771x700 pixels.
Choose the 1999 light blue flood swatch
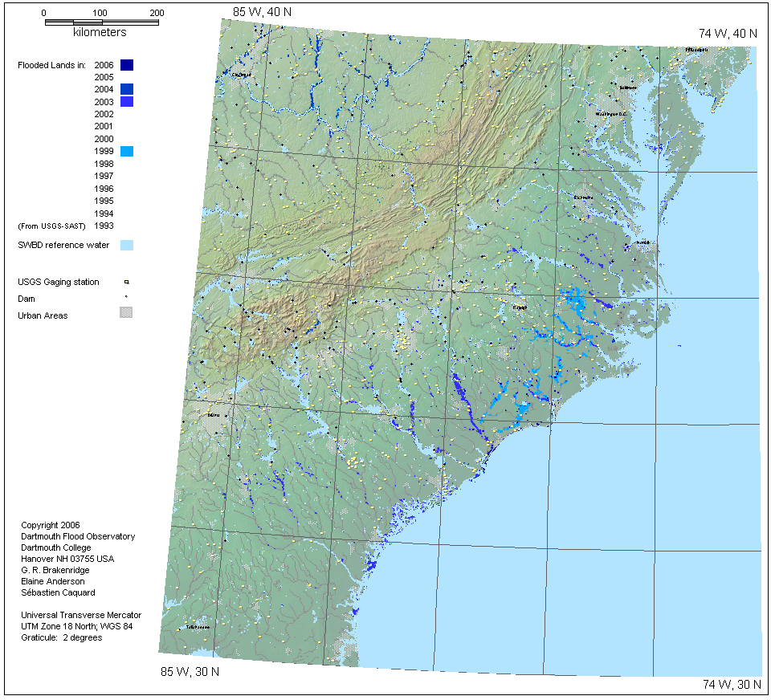click(126, 151)
